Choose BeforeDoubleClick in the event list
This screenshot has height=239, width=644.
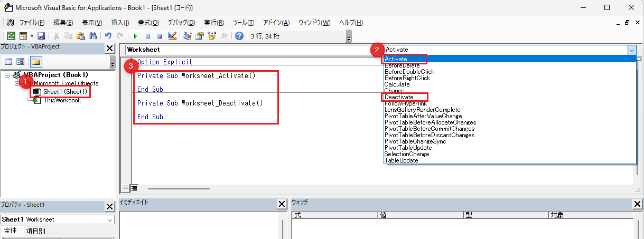coord(409,72)
